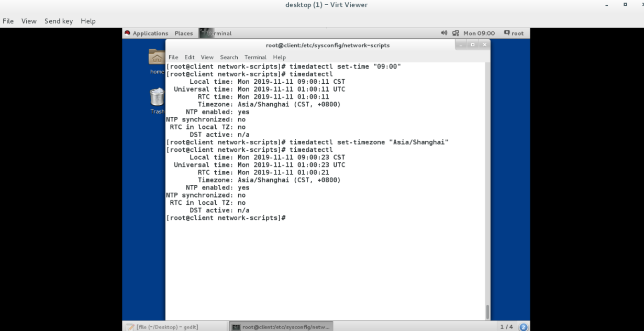Close the terminal window
644x331 pixels.
[484, 46]
